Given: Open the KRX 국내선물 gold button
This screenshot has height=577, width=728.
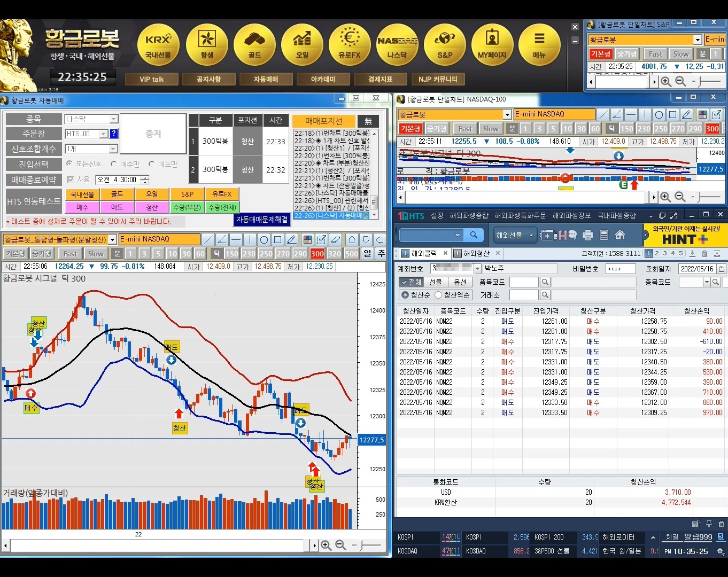Looking at the screenshot, I should pyautogui.click(x=158, y=45).
